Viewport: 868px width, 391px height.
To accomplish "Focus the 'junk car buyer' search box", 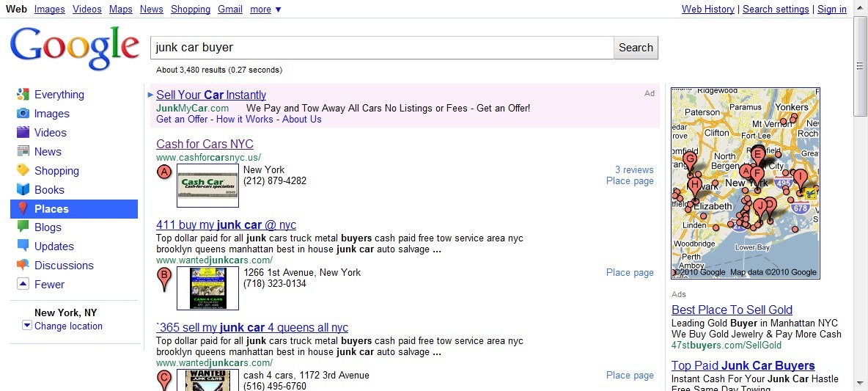I will 382,48.
